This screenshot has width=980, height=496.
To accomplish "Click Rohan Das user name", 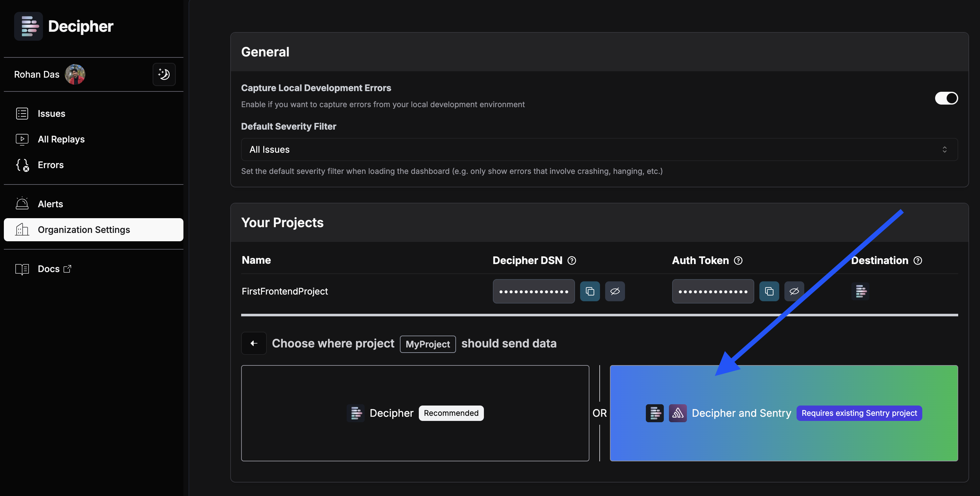I will click(37, 74).
